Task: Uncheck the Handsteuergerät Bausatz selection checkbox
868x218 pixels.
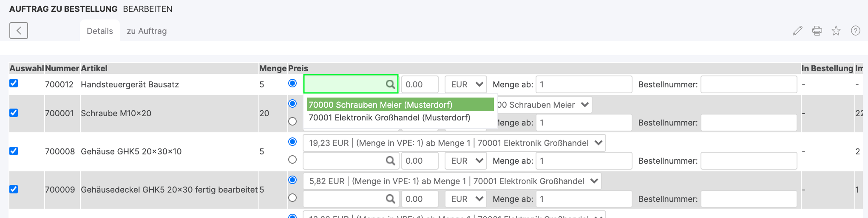Action: (14, 83)
